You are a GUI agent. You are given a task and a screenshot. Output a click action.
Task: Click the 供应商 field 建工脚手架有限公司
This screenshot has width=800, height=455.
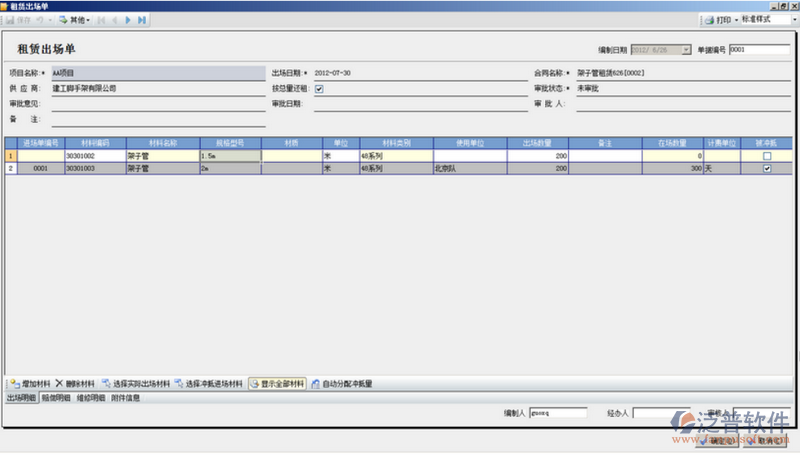pos(158,89)
